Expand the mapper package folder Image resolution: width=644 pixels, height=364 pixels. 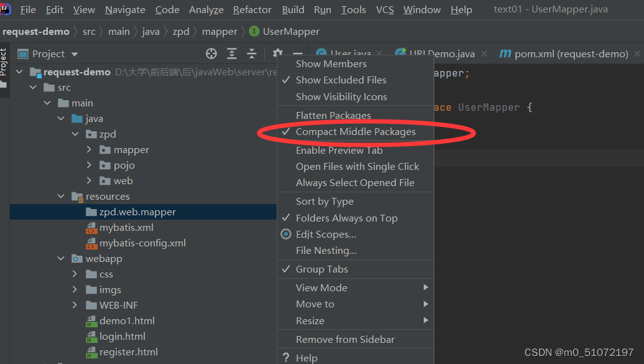(x=89, y=150)
